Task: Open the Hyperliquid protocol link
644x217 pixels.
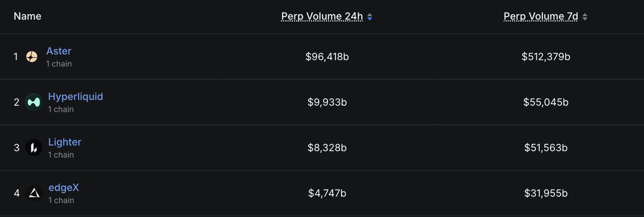Action: tap(75, 96)
